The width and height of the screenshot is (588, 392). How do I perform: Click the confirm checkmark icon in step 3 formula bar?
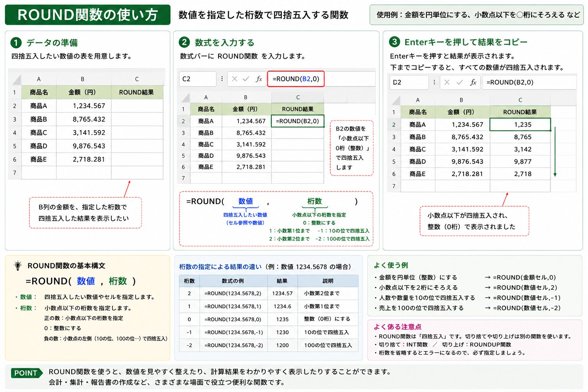tap(460, 82)
